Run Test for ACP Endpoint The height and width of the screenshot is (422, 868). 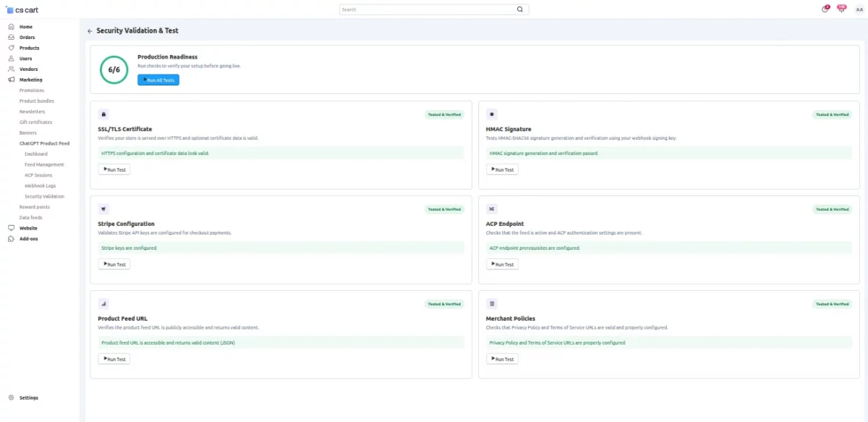(x=503, y=265)
